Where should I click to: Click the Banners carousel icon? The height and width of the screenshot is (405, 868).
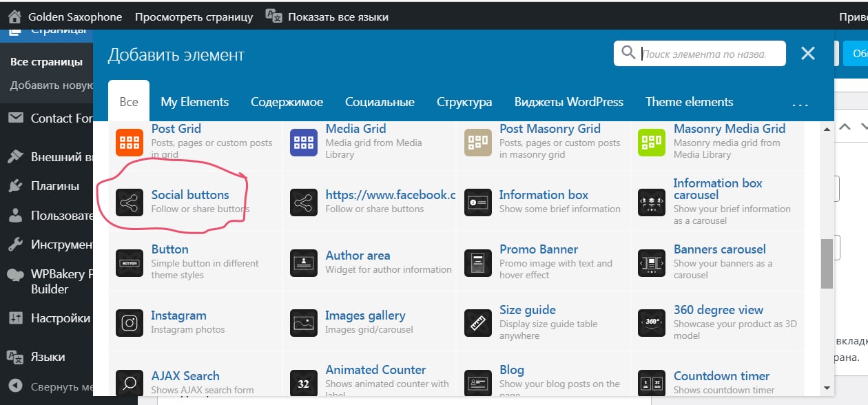(652, 263)
